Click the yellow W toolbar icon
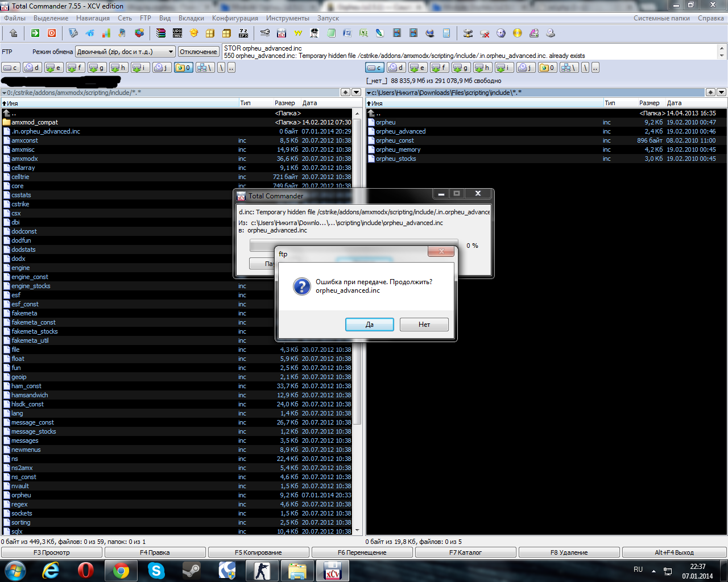The height and width of the screenshot is (582, 728). pos(298,33)
